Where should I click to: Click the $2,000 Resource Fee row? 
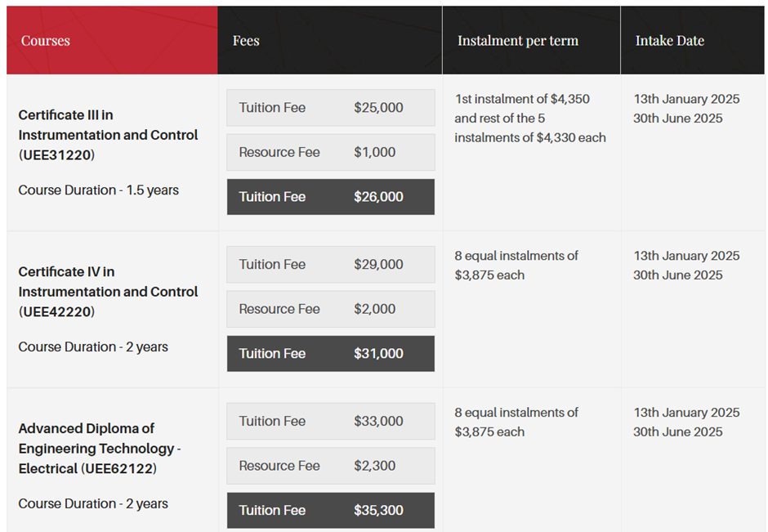coord(330,309)
